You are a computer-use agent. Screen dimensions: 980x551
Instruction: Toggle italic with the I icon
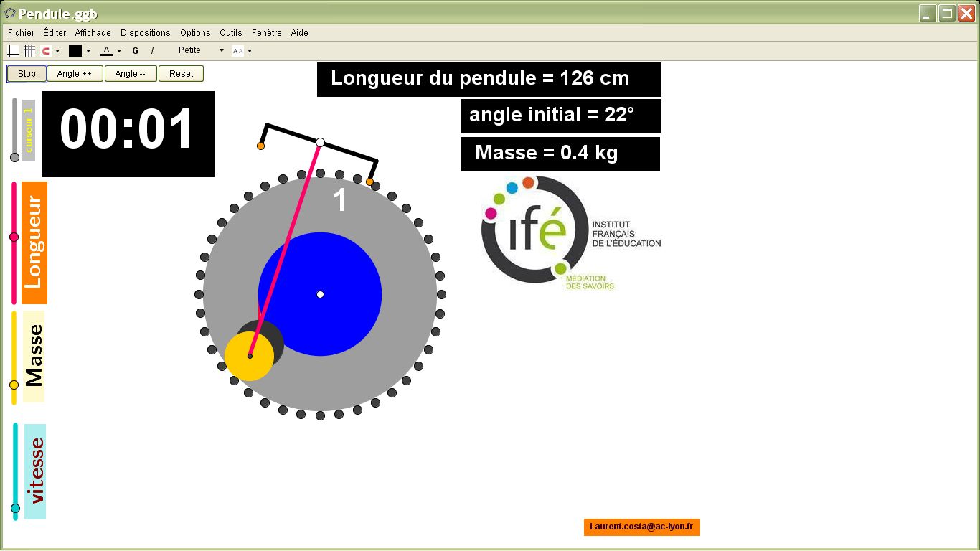[x=152, y=51]
